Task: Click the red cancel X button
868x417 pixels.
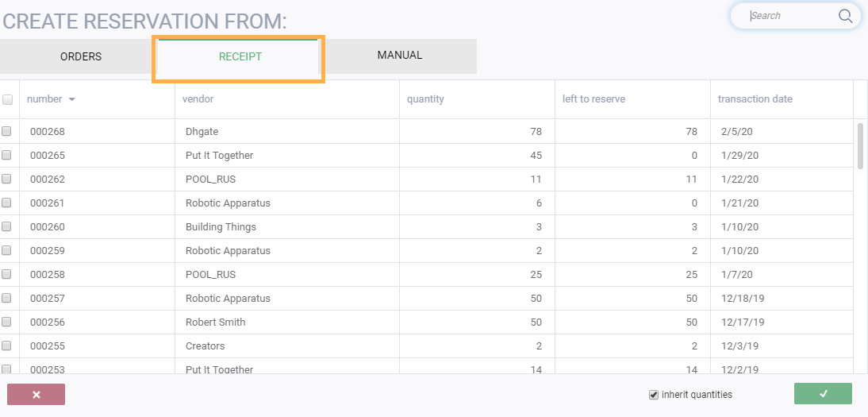Action: click(x=36, y=394)
